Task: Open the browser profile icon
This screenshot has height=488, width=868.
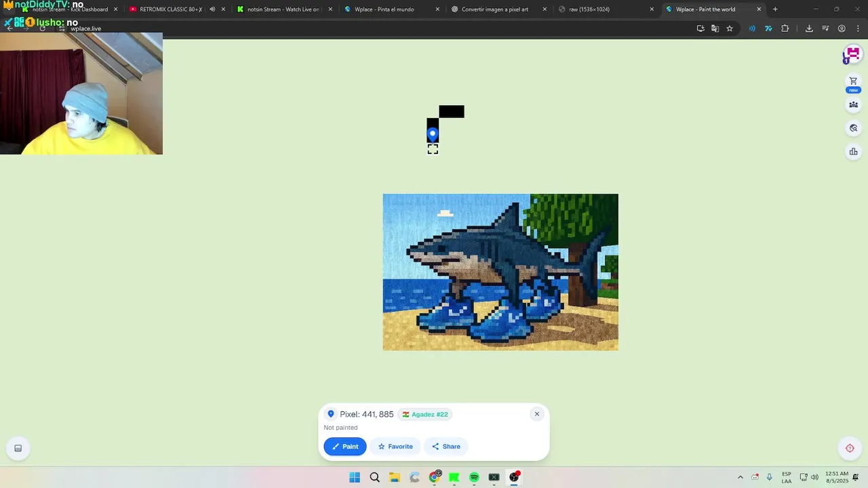Action: tap(842, 28)
